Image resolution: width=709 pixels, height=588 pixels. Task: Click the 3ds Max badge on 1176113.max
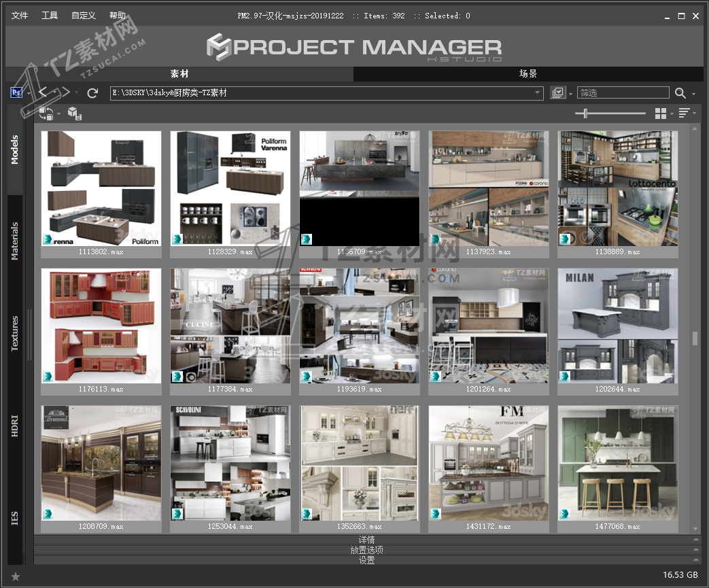[48, 377]
